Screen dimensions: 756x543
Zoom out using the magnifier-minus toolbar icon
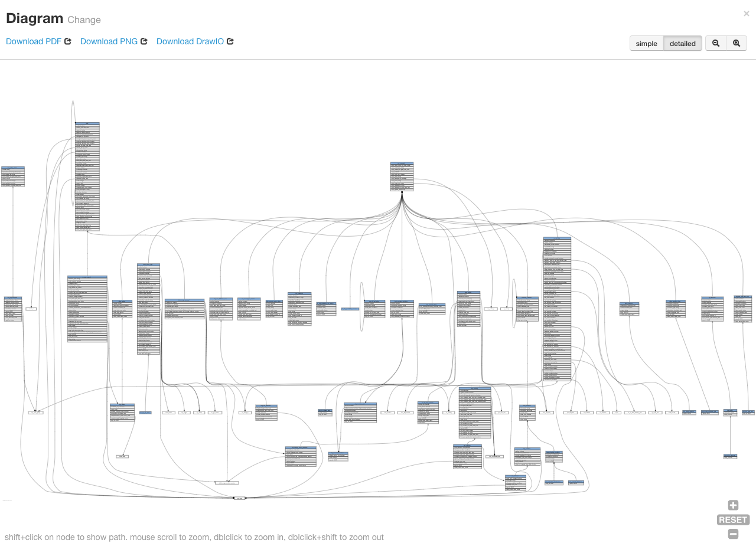pos(715,42)
